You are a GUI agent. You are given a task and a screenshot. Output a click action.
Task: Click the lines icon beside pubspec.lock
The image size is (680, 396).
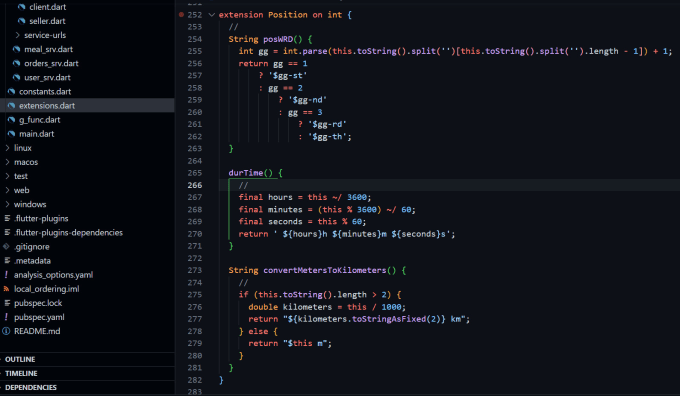(7, 303)
